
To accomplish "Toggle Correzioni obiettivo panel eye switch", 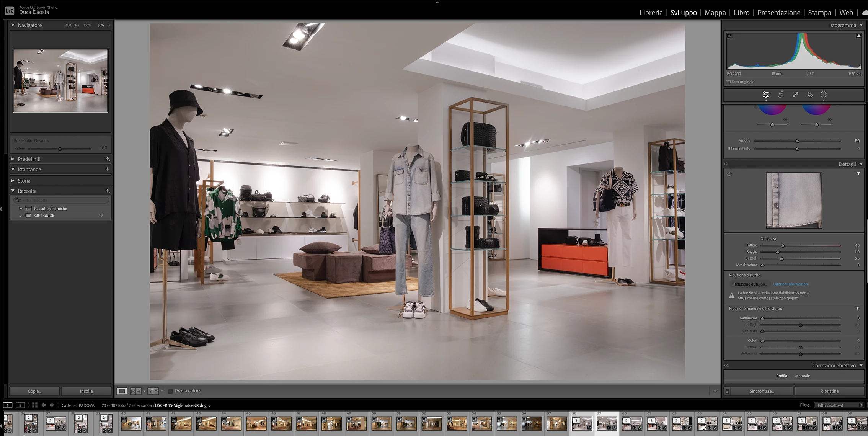I will pyautogui.click(x=726, y=366).
